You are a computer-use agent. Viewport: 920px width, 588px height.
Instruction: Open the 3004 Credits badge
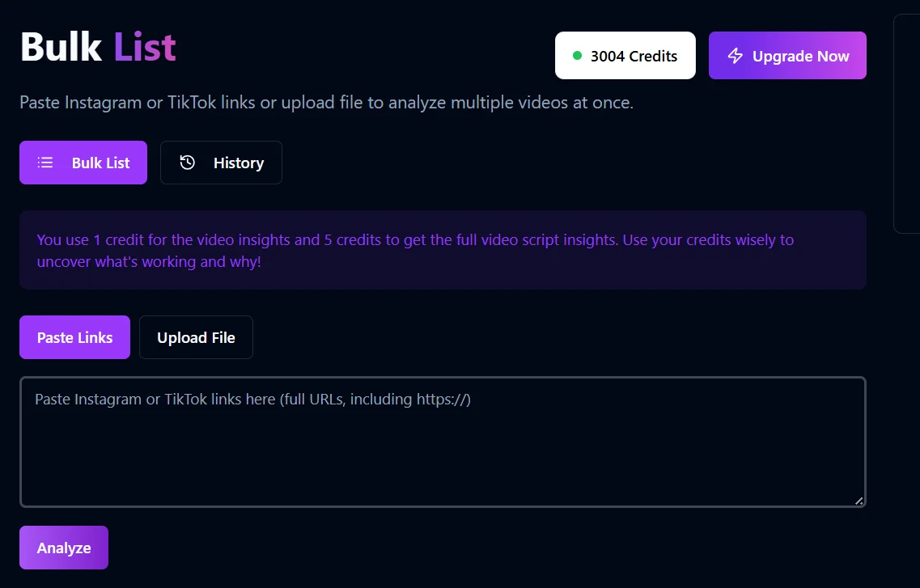pyautogui.click(x=625, y=55)
